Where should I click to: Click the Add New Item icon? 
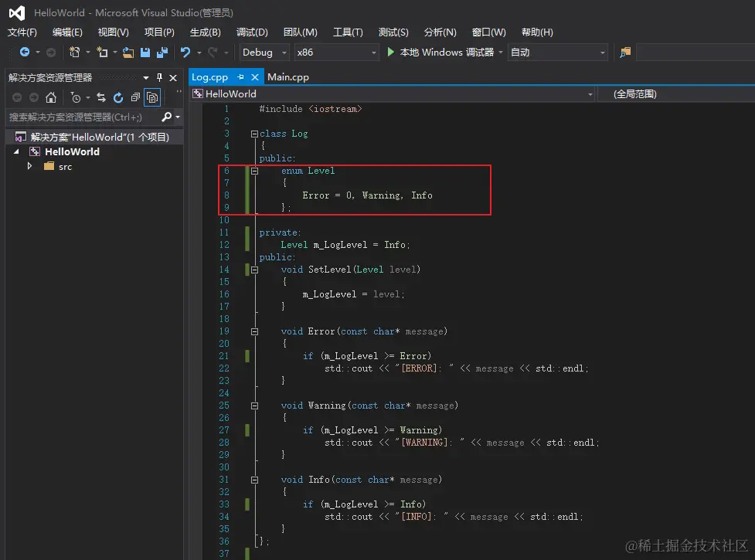pyautogui.click(x=102, y=52)
